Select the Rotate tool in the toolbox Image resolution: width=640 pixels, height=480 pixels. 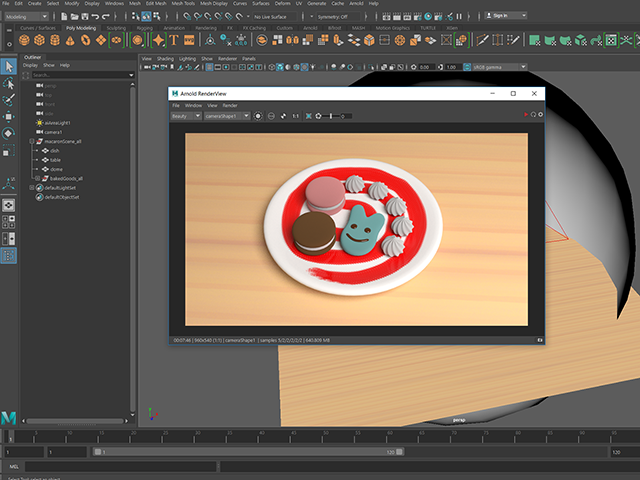click(x=9, y=133)
